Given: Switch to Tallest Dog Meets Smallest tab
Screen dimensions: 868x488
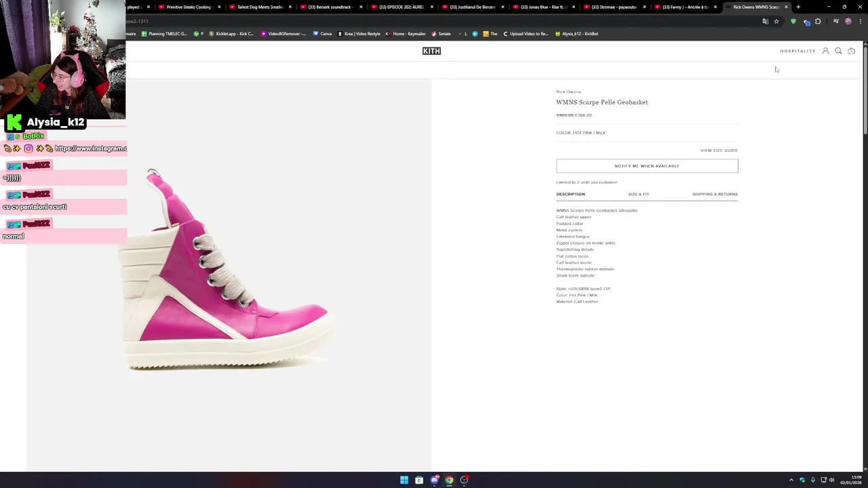Looking at the screenshot, I should (260, 7).
